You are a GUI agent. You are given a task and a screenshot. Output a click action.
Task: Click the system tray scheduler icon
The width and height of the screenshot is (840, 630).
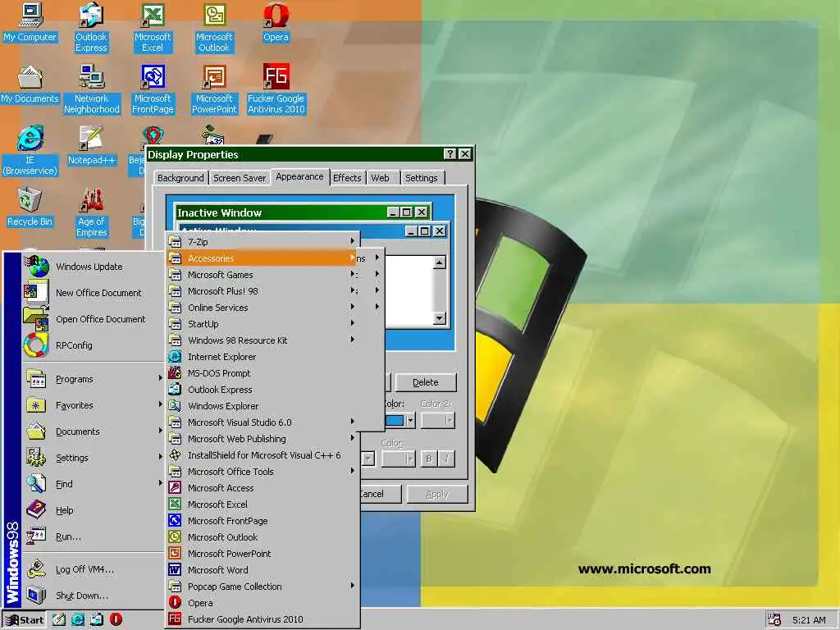774,619
